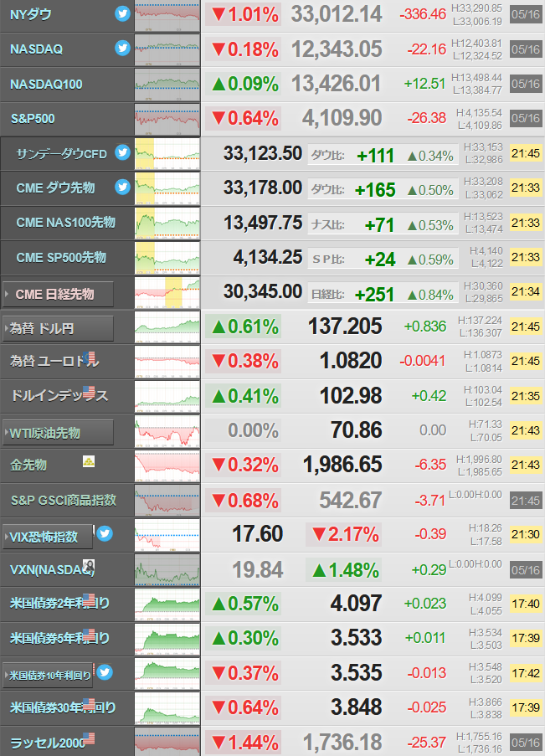Screen dimensions: 545x756
Task: Open the NASDAQ index link
Action: pyautogui.click(x=36, y=49)
